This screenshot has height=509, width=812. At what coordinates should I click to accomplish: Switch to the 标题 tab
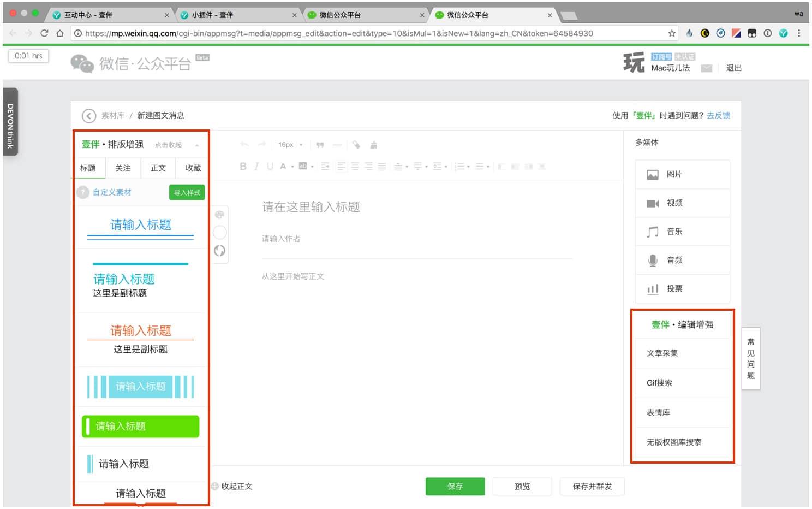click(88, 168)
